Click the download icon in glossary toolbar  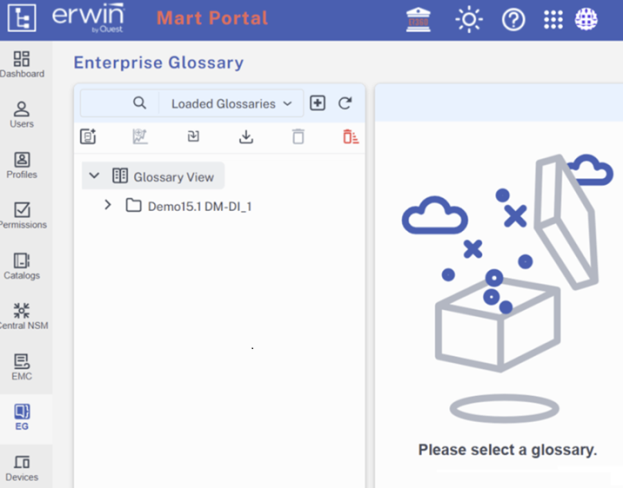click(246, 137)
